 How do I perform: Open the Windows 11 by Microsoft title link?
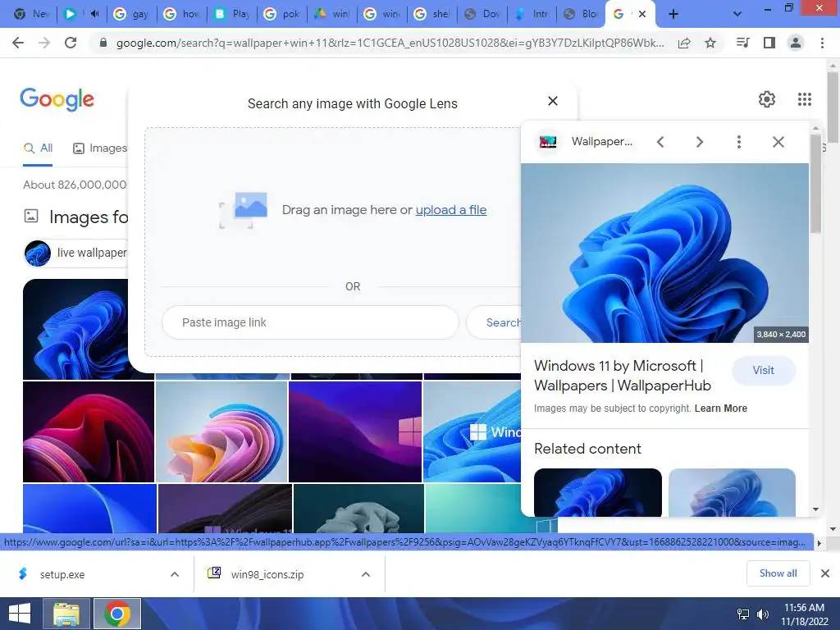tap(623, 376)
